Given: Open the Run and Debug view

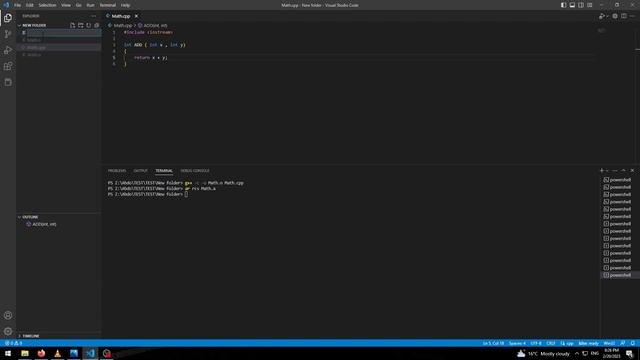Looking at the screenshot, I should (x=8, y=50).
